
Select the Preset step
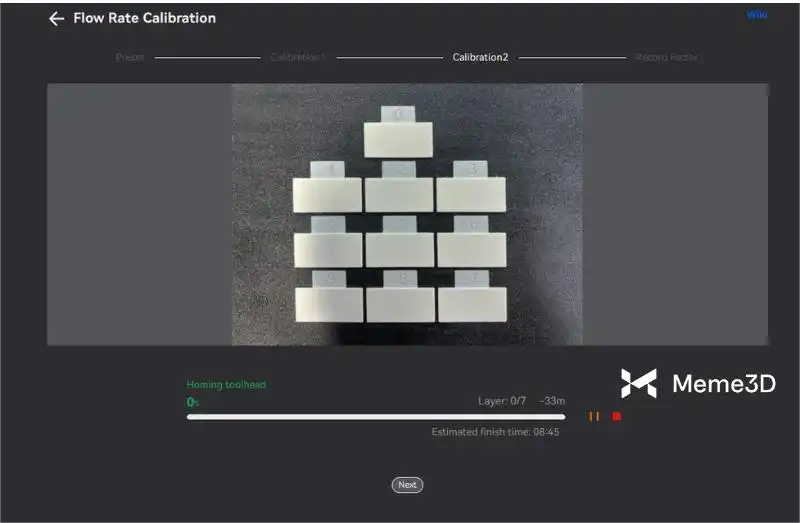(x=130, y=58)
